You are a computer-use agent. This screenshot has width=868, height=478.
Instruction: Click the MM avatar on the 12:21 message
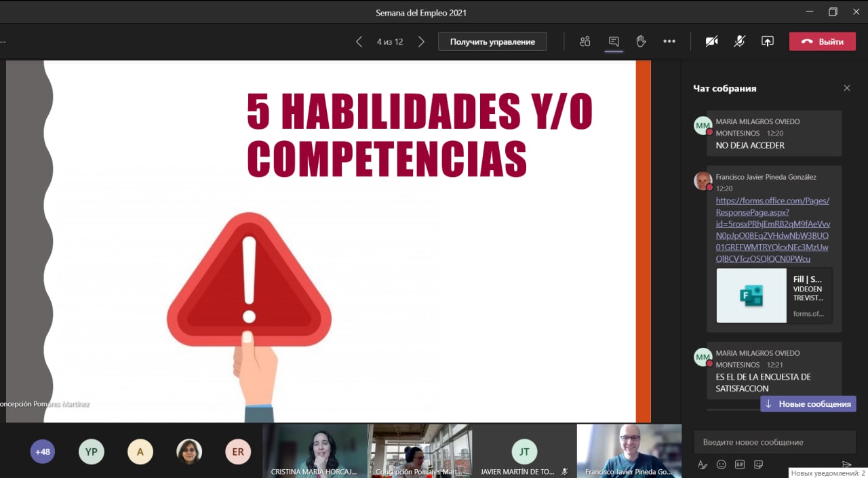[x=703, y=357]
